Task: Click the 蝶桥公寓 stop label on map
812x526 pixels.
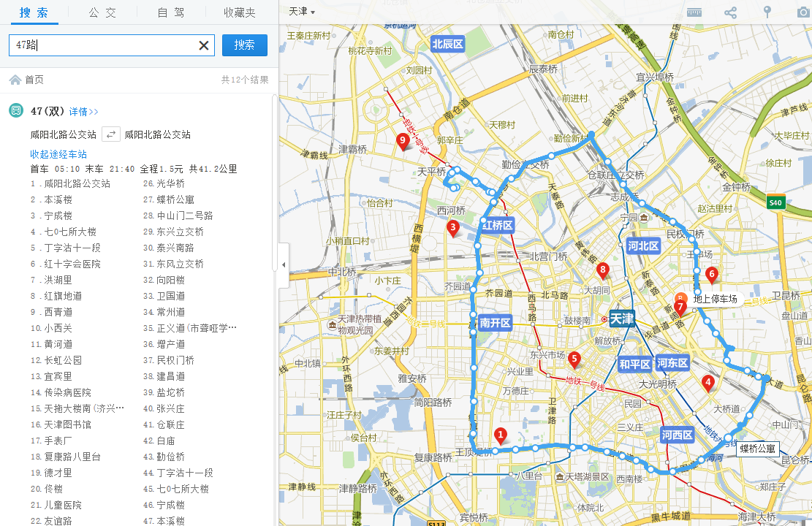Action: (758, 449)
